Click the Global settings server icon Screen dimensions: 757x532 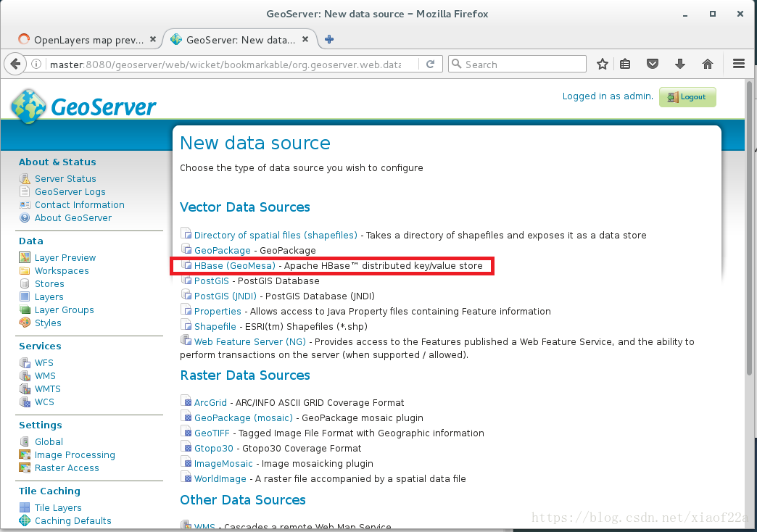pos(25,441)
